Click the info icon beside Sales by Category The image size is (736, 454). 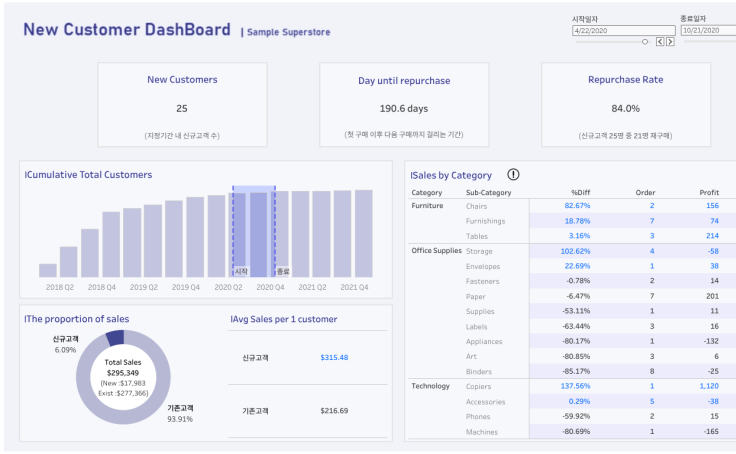(x=513, y=175)
